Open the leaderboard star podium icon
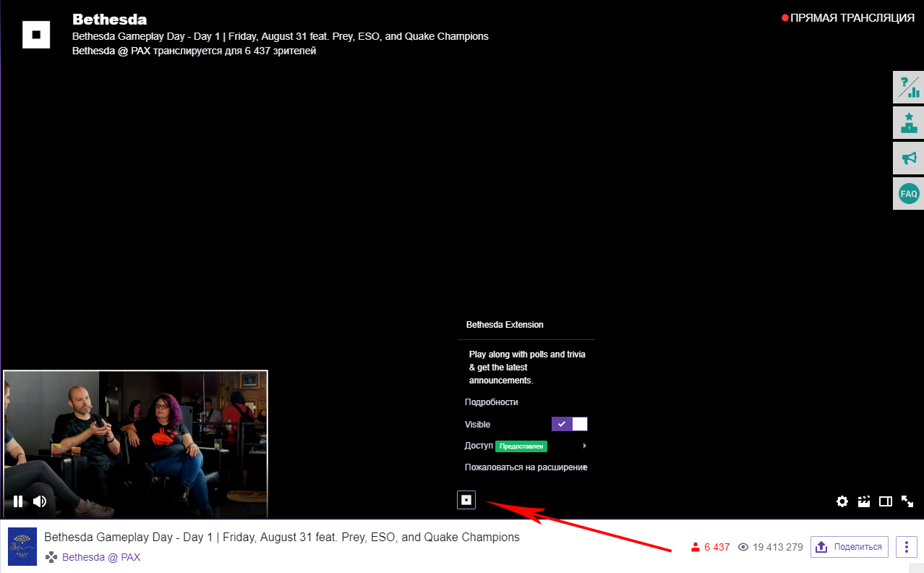This screenshot has width=924, height=573. (908, 123)
